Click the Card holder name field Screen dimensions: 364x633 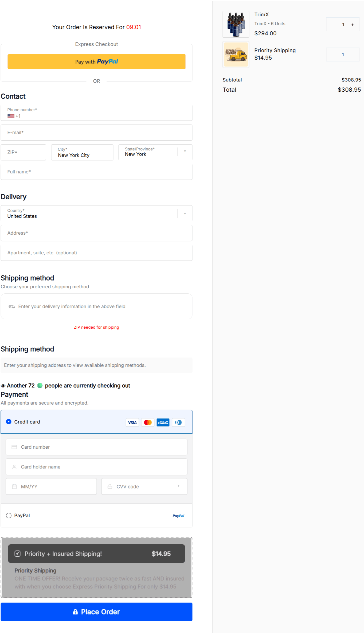pyautogui.click(x=96, y=467)
